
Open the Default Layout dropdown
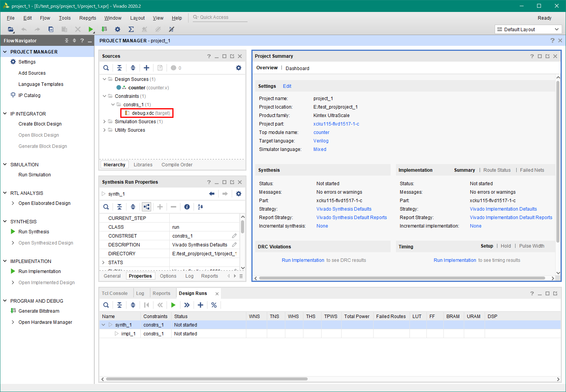point(528,29)
